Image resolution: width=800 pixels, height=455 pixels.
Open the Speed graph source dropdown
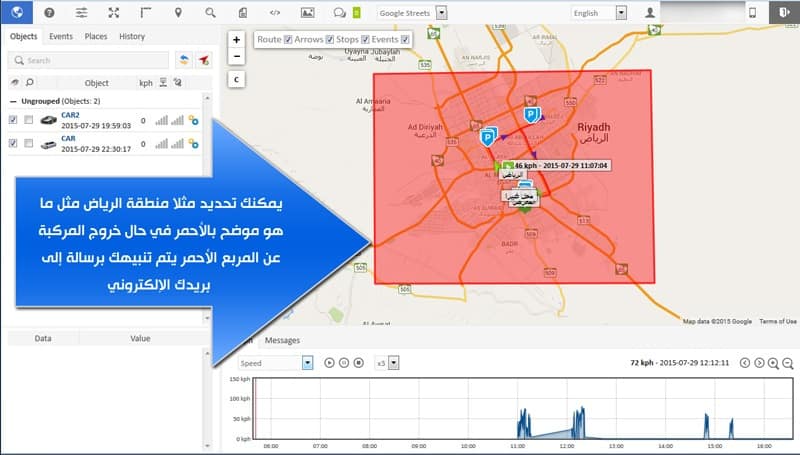pos(276,363)
